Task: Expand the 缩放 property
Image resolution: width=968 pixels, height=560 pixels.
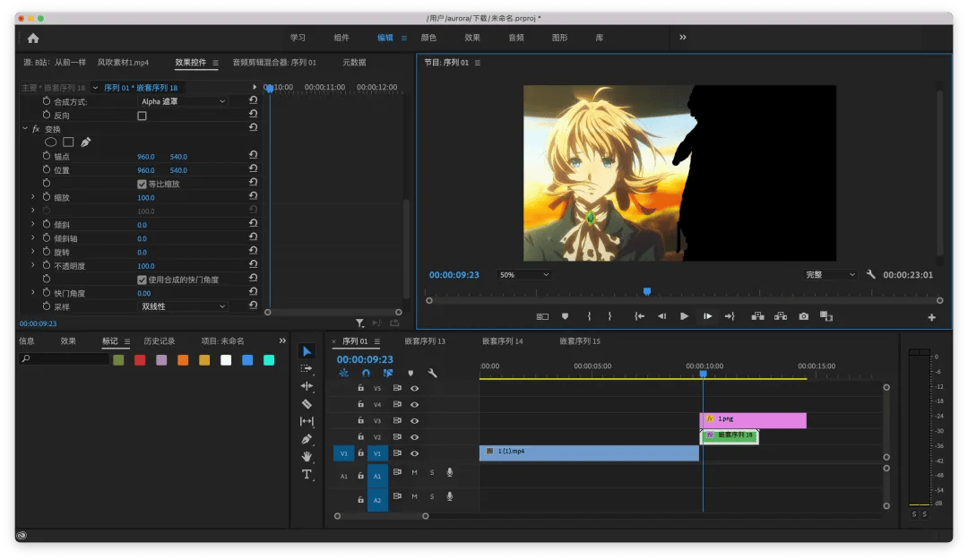Action: click(33, 197)
